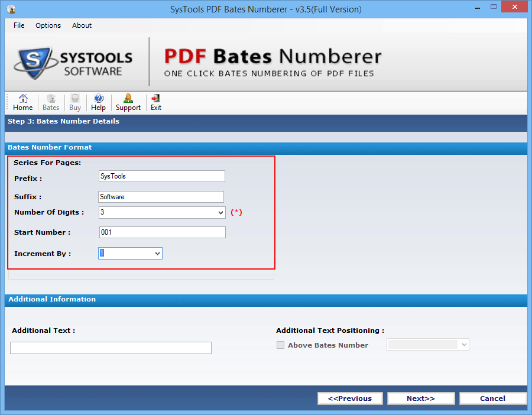
Task: Click the red required asterisk marker
Action: tap(236, 212)
